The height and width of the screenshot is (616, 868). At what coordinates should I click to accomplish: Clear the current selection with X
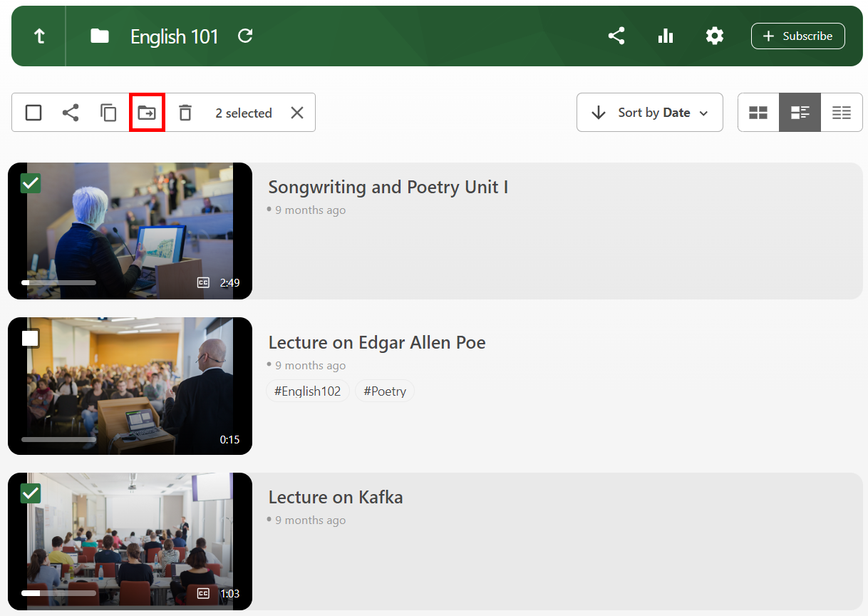tap(297, 113)
